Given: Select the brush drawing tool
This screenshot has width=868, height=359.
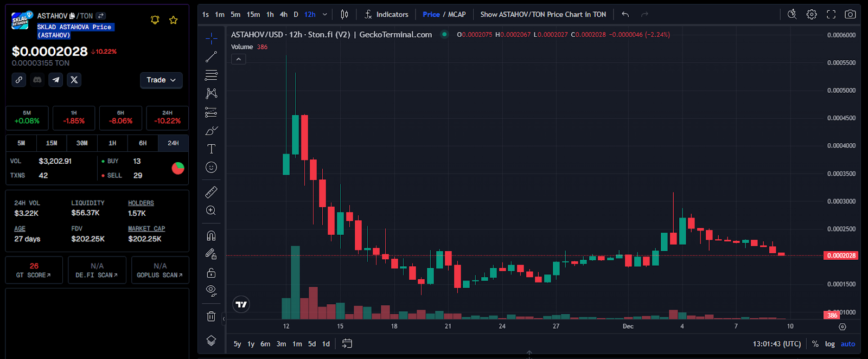Looking at the screenshot, I should click(212, 131).
